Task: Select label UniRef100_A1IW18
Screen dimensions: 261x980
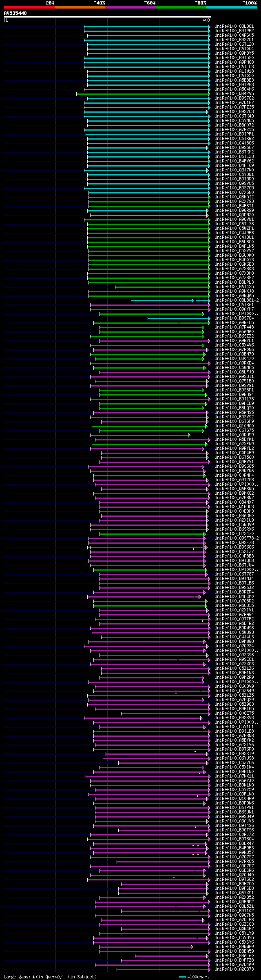Action: (x=234, y=71)
